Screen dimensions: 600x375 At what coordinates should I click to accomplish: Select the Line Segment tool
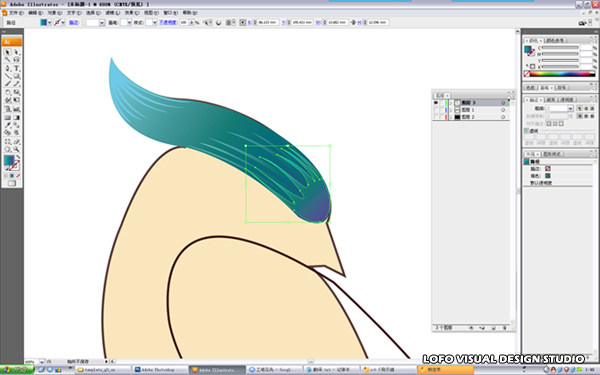tap(7, 76)
